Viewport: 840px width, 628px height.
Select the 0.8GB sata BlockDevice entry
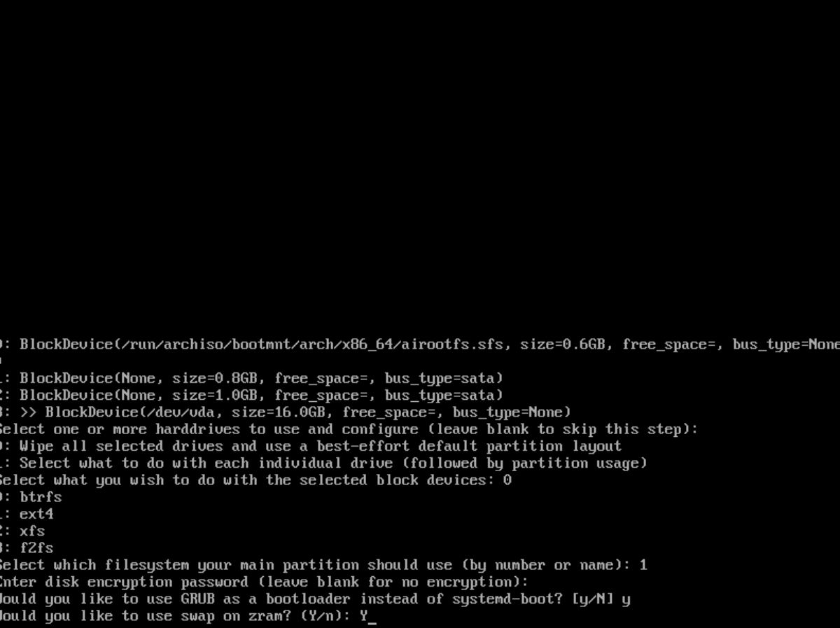click(x=251, y=378)
